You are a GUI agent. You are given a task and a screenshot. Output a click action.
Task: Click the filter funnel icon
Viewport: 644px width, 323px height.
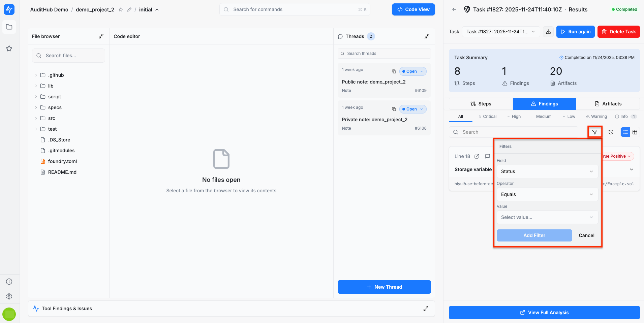594,132
